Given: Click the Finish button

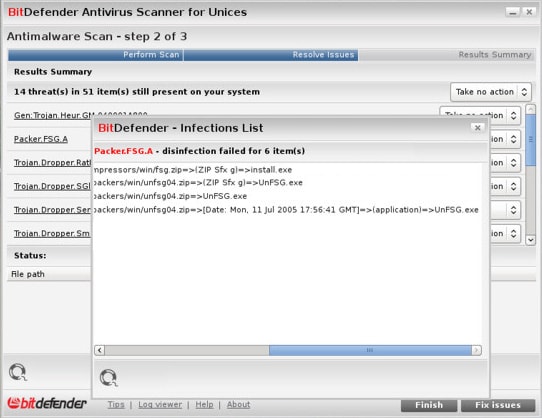Looking at the screenshot, I should 429,405.
